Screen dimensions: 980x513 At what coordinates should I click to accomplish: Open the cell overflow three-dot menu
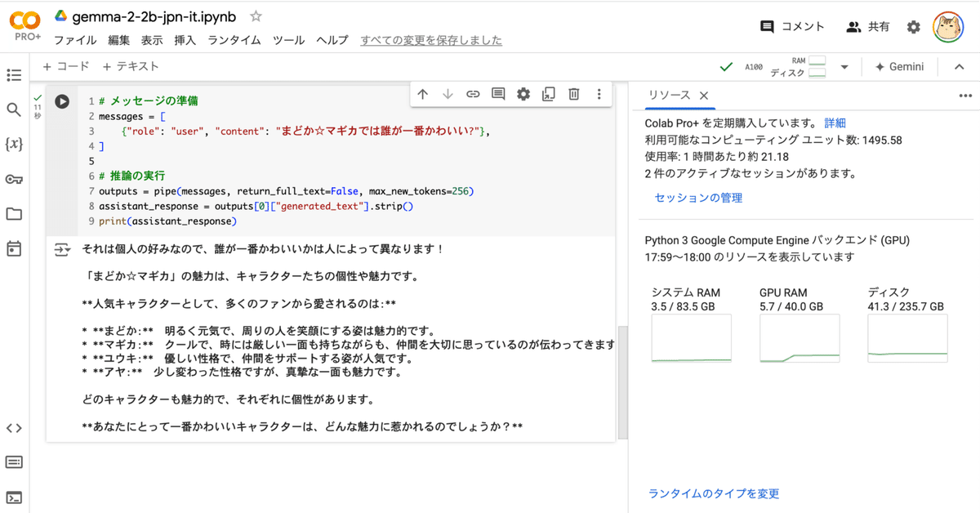pos(599,94)
